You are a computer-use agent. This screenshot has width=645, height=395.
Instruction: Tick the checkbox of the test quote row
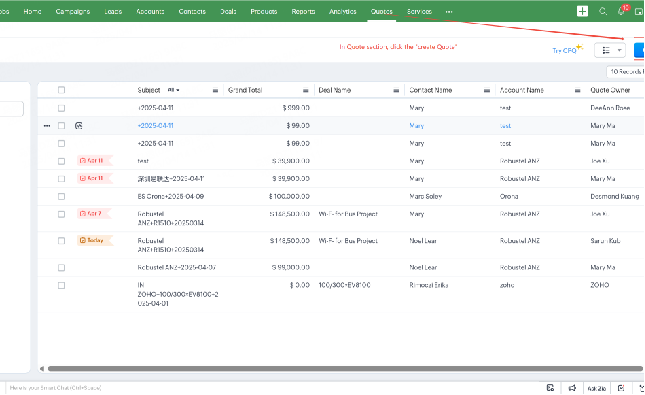click(x=61, y=161)
